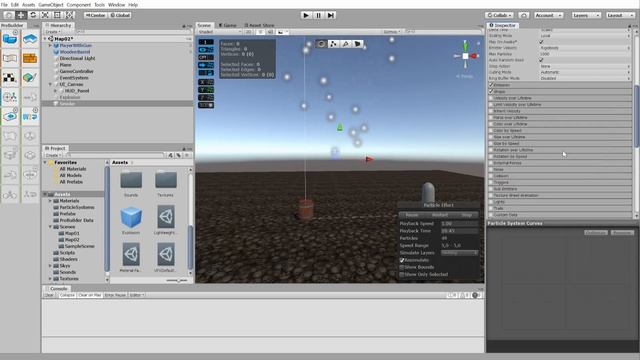Click ProBuilder Export blue box icon
The height and width of the screenshot is (360, 640).
pyautogui.click(x=10, y=117)
